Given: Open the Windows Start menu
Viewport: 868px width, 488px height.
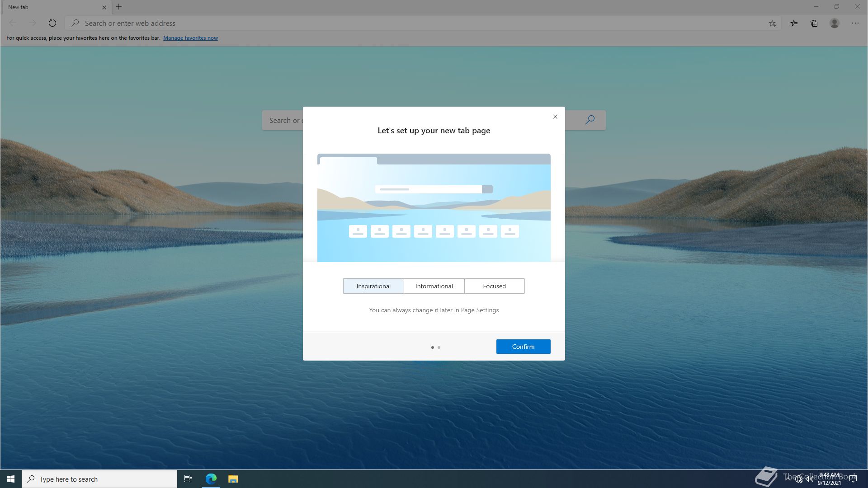Looking at the screenshot, I should [x=11, y=479].
